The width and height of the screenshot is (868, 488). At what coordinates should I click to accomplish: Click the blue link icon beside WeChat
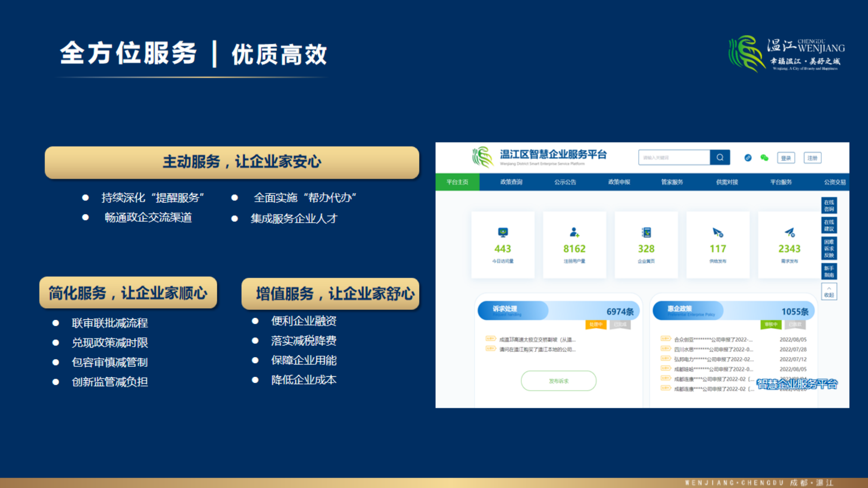tap(748, 158)
